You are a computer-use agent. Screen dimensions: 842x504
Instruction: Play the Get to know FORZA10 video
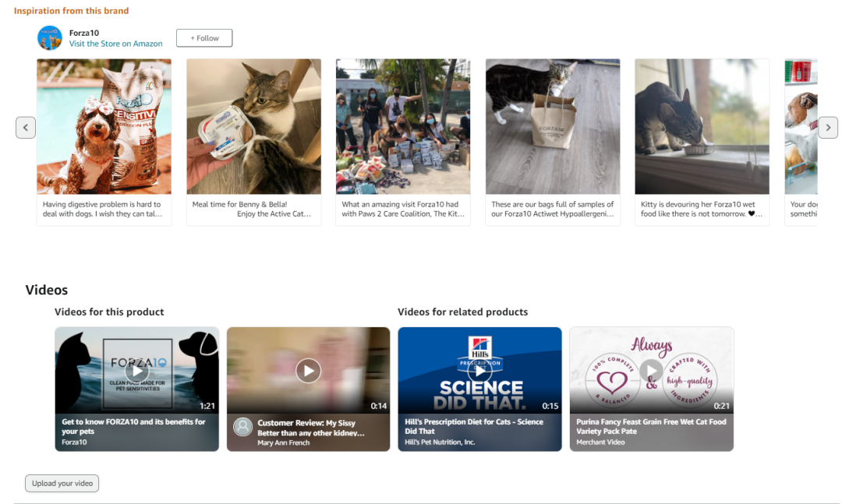pos(137,370)
